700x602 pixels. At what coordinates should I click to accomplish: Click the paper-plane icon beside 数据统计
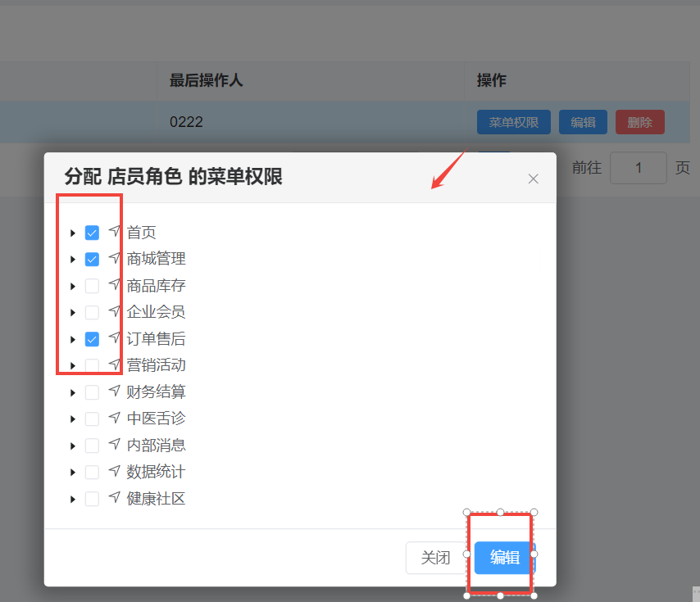pos(115,471)
